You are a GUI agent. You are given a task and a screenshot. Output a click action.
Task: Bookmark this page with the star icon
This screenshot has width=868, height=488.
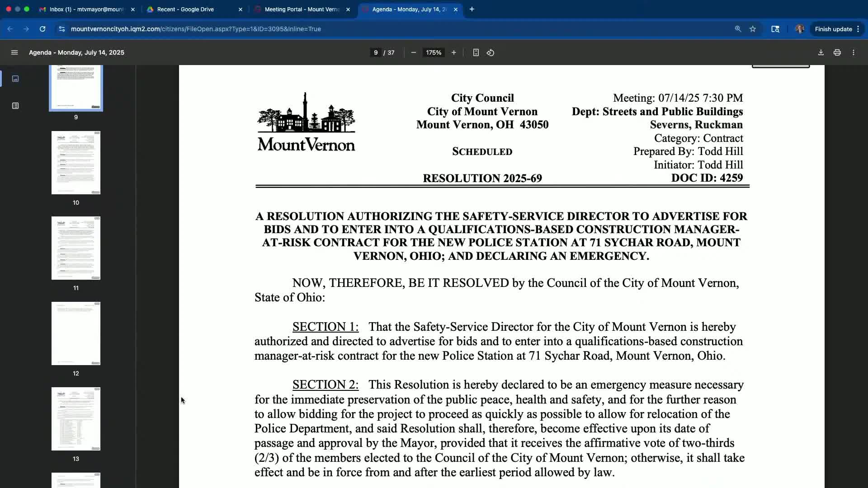pyautogui.click(x=753, y=29)
